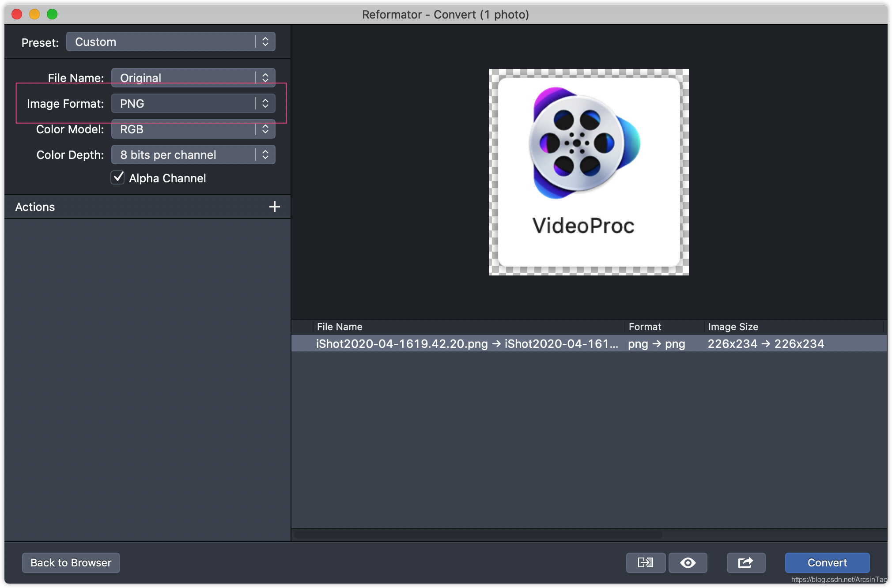Click the horizontal scrollbar below file list
Screen dimensions: 892x588
point(478,535)
